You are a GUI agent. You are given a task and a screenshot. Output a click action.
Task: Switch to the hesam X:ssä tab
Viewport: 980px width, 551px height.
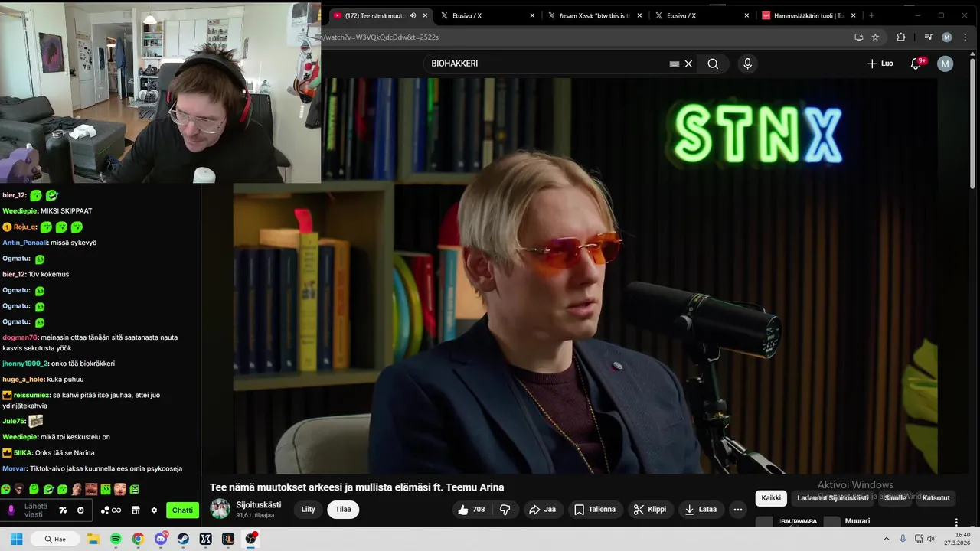(x=593, y=15)
